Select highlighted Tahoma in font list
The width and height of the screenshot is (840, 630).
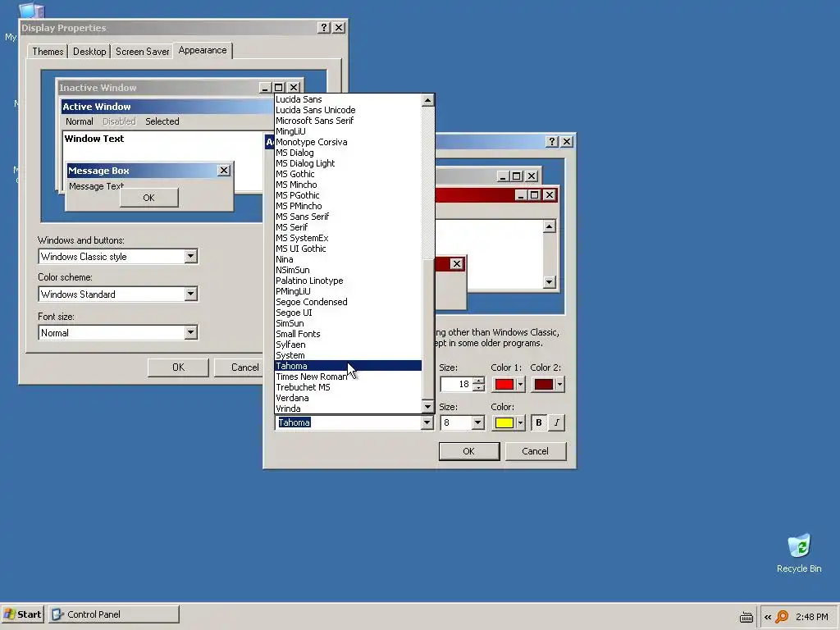pyautogui.click(x=348, y=366)
